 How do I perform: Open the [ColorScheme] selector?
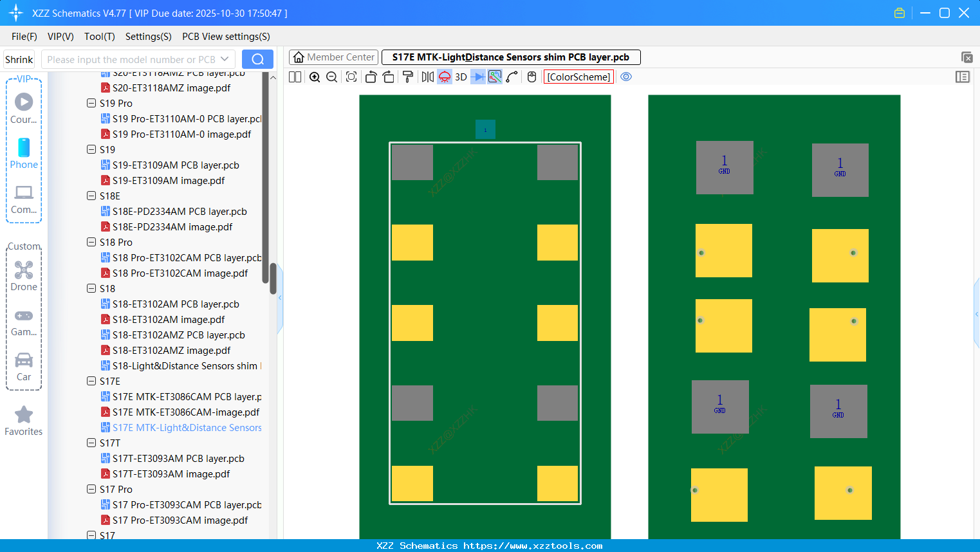click(x=578, y=77)
